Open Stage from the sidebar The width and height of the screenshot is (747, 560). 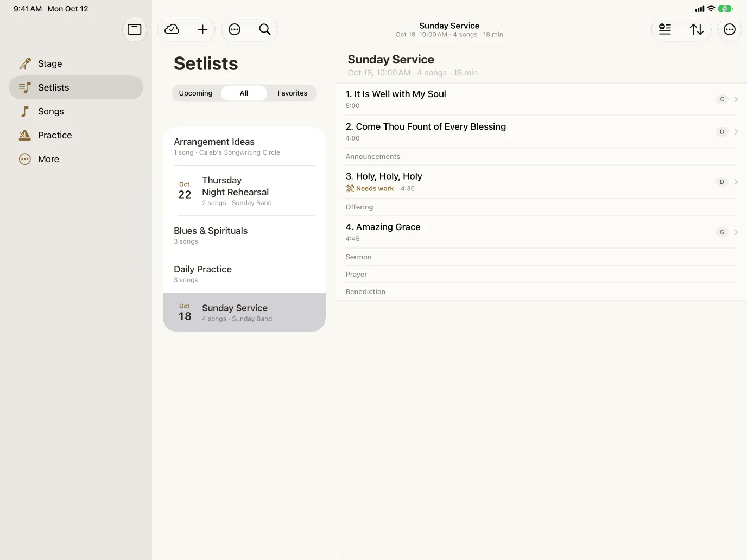(x=76, y=63)
